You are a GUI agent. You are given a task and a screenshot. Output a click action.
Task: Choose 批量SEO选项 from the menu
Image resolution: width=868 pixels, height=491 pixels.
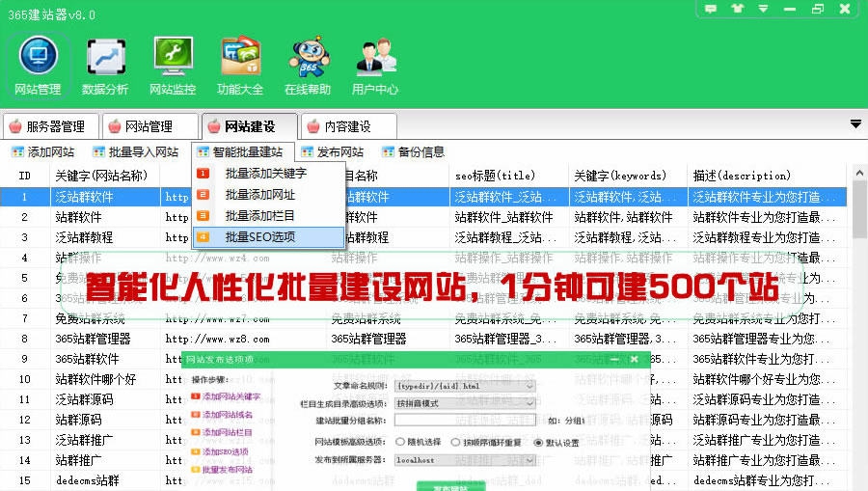tap(268, 237)
